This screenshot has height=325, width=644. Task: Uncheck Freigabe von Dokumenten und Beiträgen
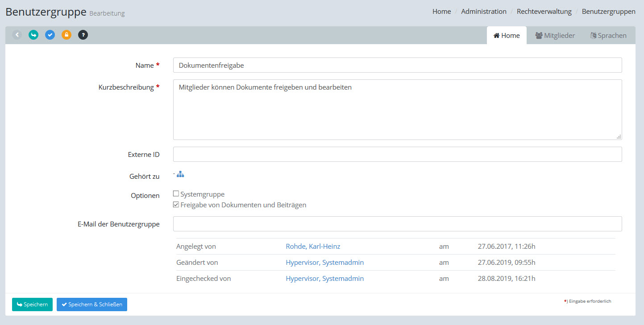[x=176, y=205]
